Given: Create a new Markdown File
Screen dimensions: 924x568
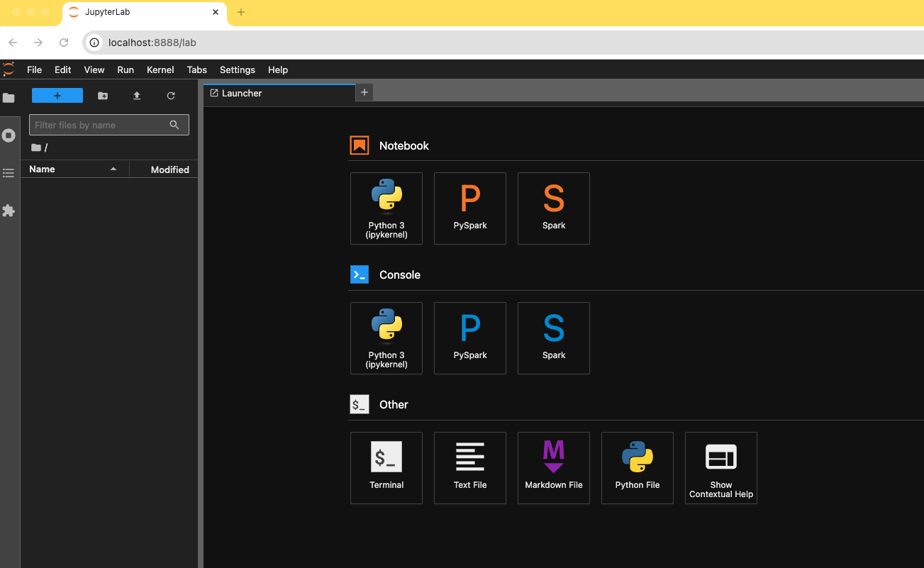Looking at the screenshot, I should pos(554,468).
